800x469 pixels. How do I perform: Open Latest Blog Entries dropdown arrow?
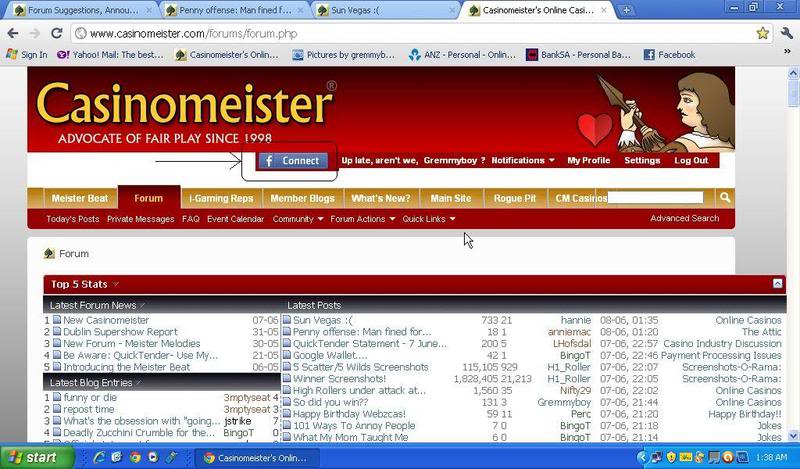[x=138, y=383]
